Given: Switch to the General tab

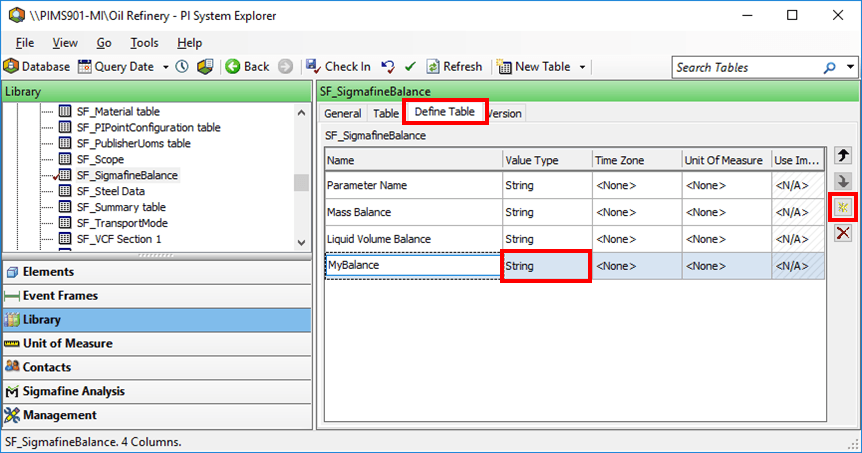Looking at the screenshot, I should (x=342, y=113).
